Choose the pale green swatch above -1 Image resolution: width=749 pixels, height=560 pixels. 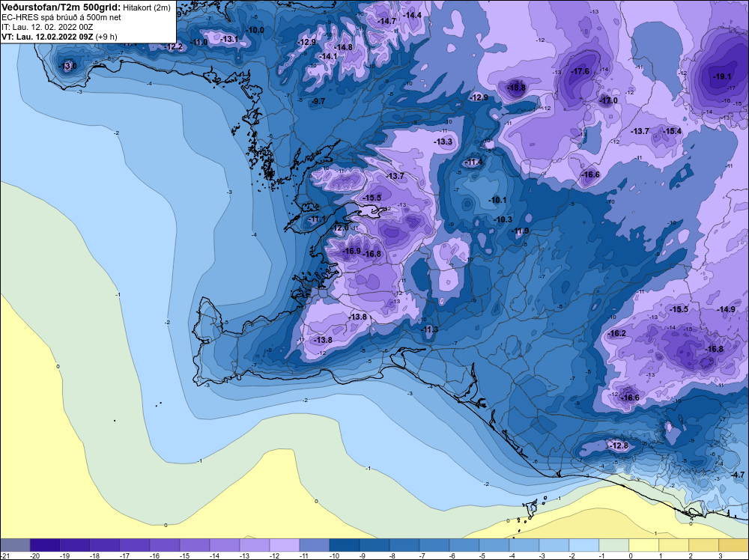coord(614,545)
